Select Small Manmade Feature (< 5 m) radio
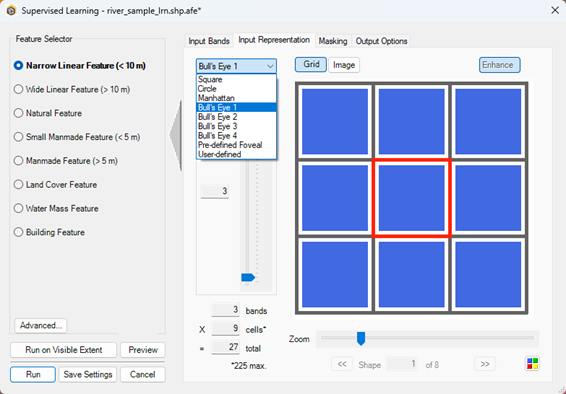566x394 pixels. tap(18, 137)
